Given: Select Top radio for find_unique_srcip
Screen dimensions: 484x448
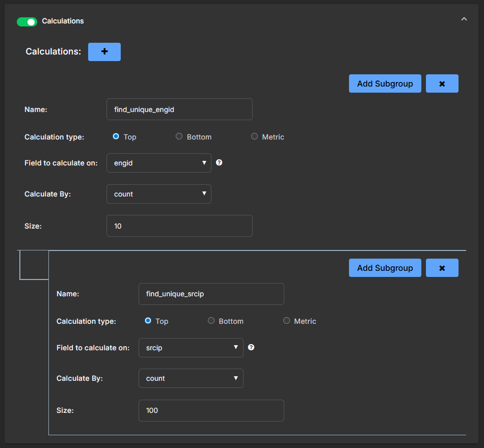Looking at the screenshot, I should coord(148,321).
